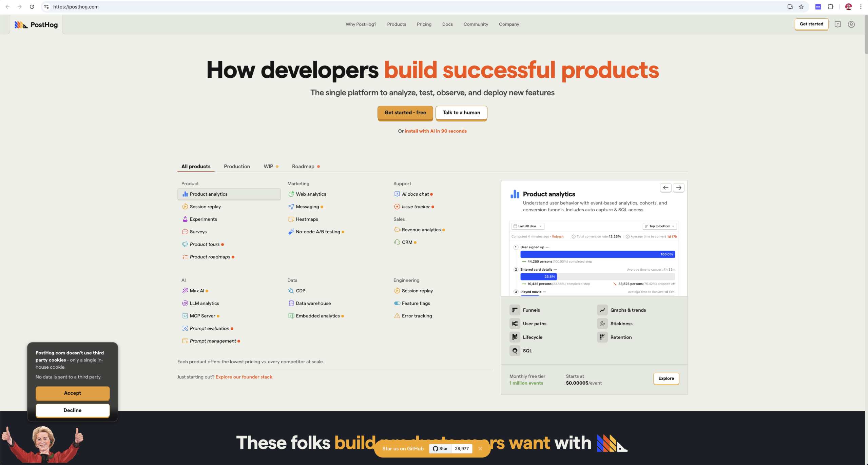This screenshot has width=868, height=465.
Task: Click GitHub Star button in banner
Action: [x=440, y=449]
